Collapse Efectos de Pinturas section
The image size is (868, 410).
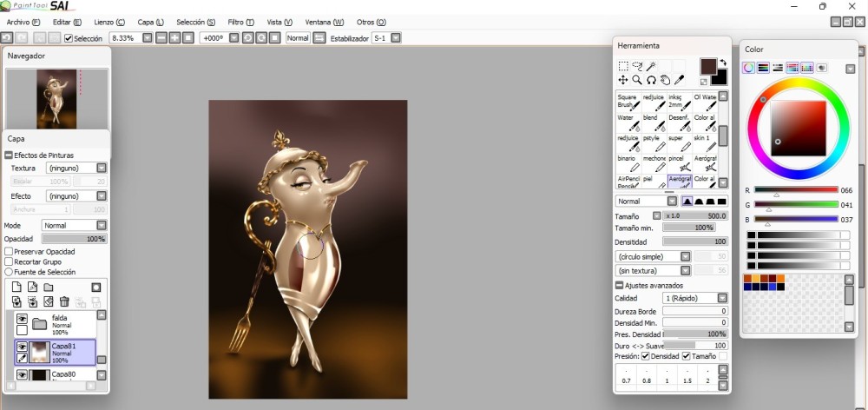(x=9, y=155)
